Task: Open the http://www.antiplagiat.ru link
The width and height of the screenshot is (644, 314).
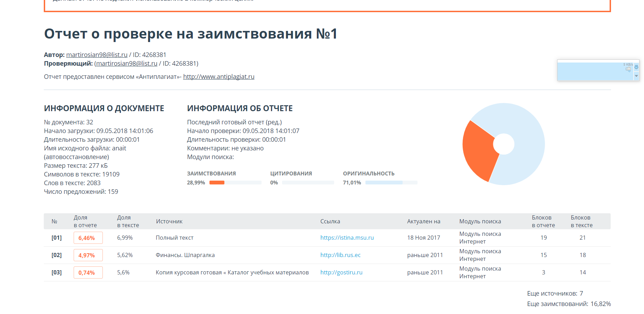Action: coord(218,77)
